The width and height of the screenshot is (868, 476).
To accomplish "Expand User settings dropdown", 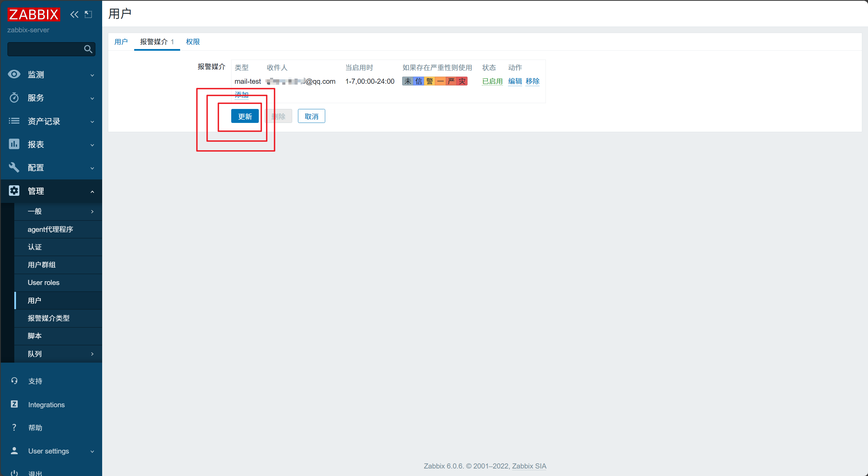I will pyautogui.click(x=92, y=451).
